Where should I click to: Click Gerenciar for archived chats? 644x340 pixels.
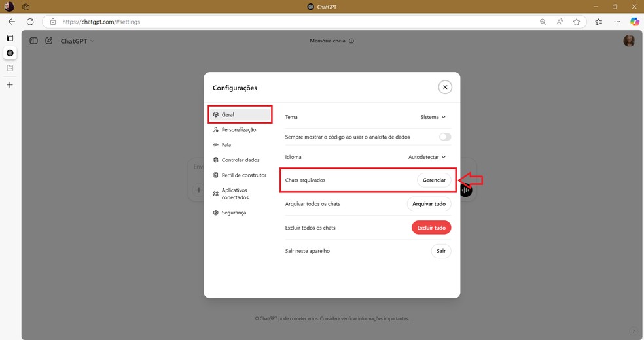434,180
